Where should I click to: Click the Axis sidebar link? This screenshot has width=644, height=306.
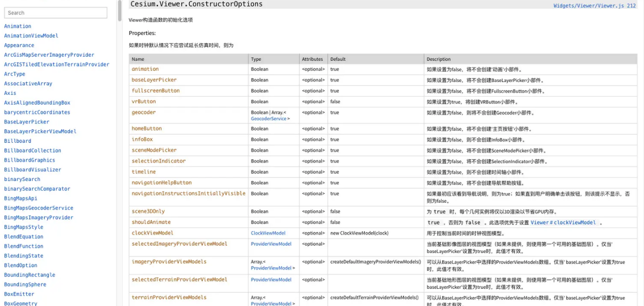10,93
